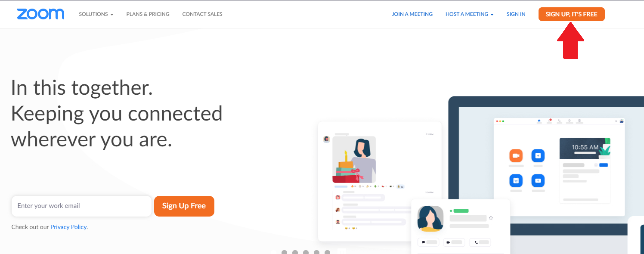Click the birthday gift image in the chat

pyautogui.click(x=354, y=160)
